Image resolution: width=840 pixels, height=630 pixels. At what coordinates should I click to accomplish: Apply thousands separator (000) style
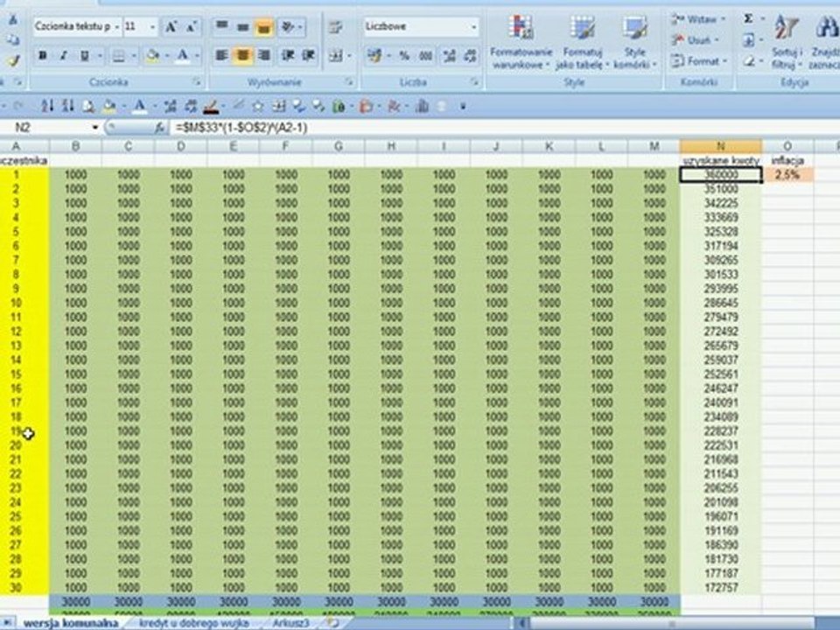point(426,55)
